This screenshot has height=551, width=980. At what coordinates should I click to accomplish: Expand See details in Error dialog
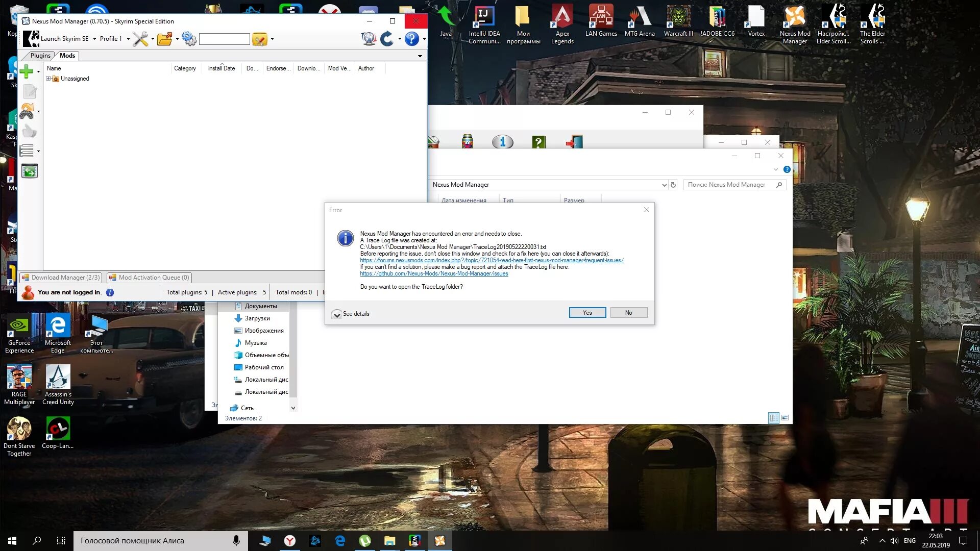pos(351,314)
